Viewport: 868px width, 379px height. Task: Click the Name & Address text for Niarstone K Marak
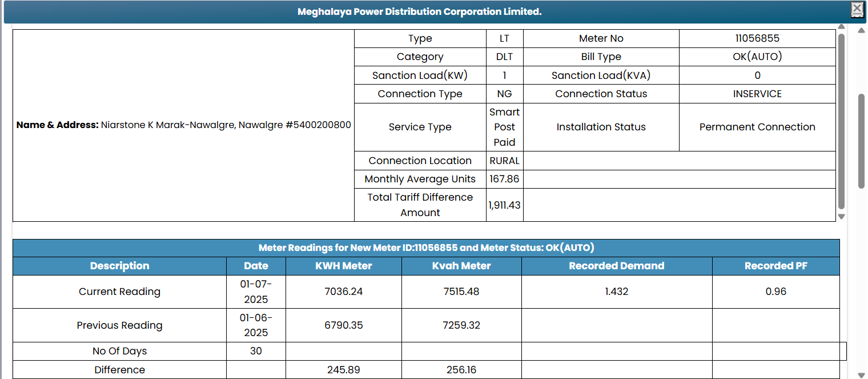pos(184,125)
